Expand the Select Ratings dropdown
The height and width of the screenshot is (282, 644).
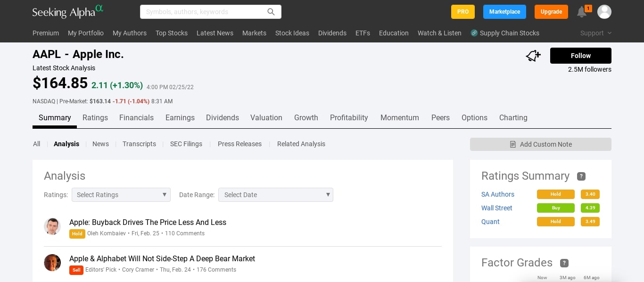(121, 195)
